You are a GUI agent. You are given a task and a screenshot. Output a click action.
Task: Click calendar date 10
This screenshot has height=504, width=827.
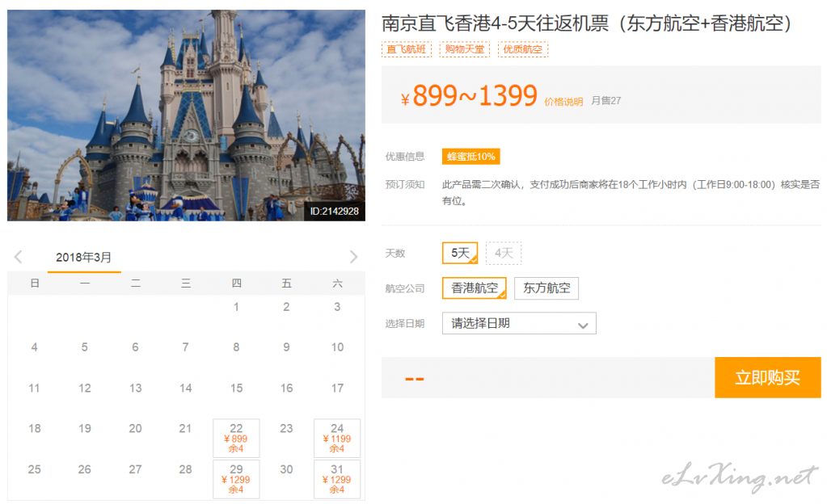click(338, 347)
